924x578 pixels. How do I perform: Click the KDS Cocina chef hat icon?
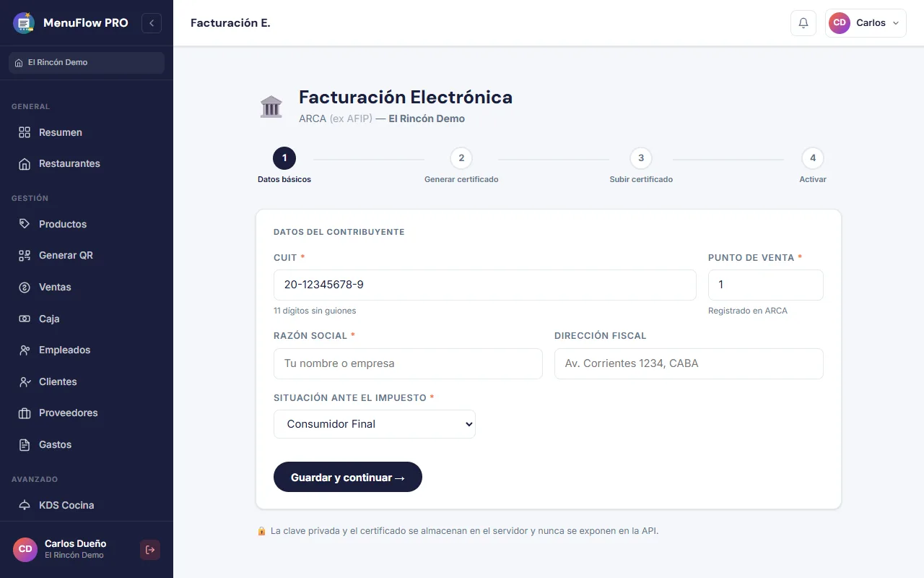click(x=25, y=505)
